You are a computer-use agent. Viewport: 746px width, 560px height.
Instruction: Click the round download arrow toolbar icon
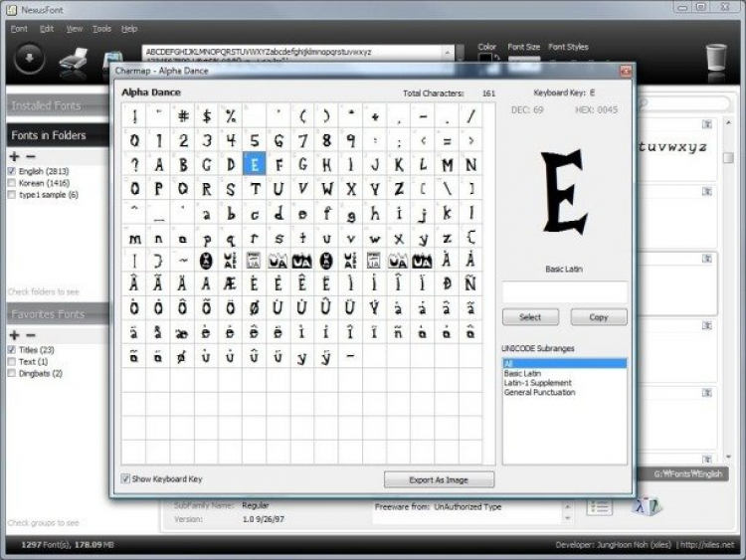tap(30, 59)
